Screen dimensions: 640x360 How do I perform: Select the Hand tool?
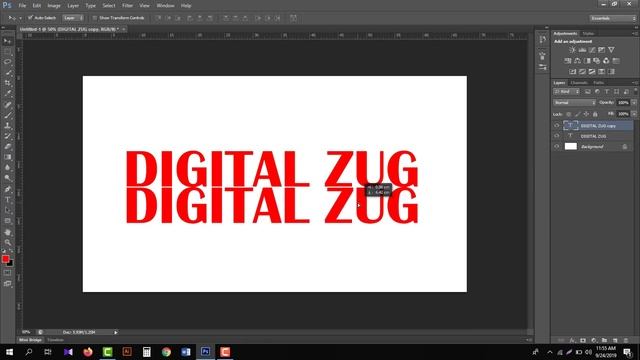point(7,232)
